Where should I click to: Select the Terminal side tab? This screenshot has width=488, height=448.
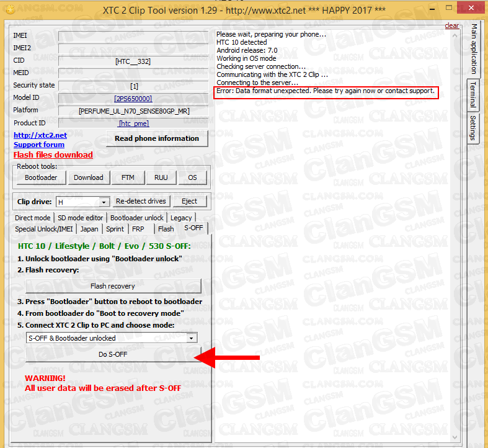click(x=473, y=95)
